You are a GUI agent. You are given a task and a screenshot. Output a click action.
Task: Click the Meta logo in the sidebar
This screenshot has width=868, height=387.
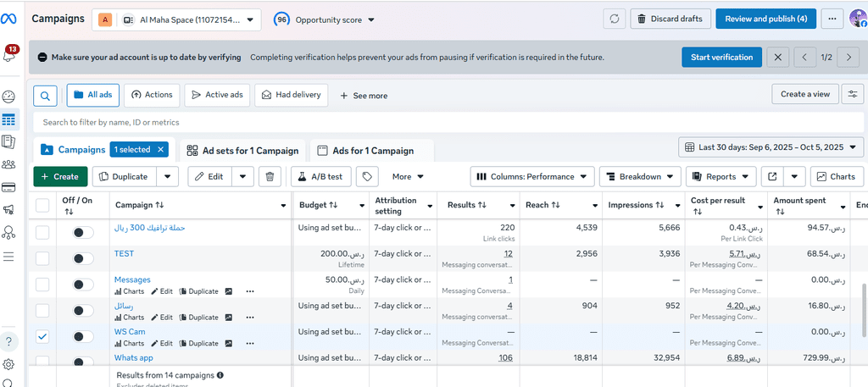click(x=9, y=19)
